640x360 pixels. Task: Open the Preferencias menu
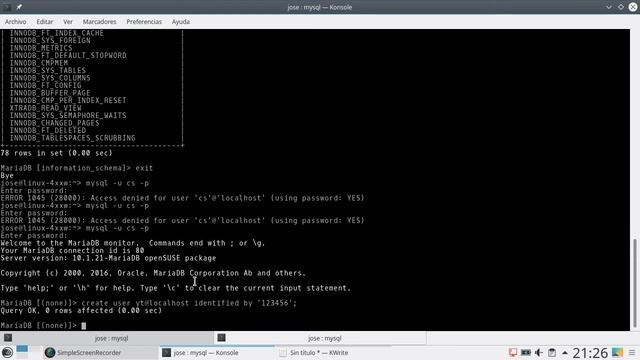tap(144, 22)
